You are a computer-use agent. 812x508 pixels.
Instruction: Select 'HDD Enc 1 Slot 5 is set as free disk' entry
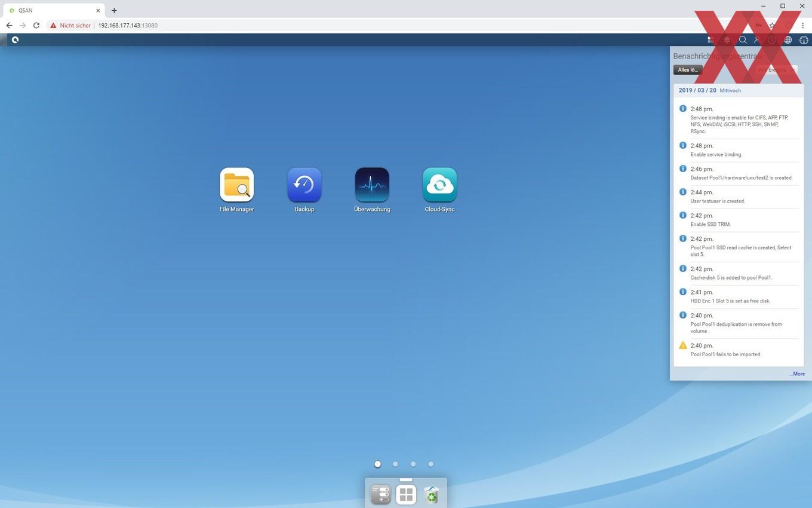(x=739, y=296)
